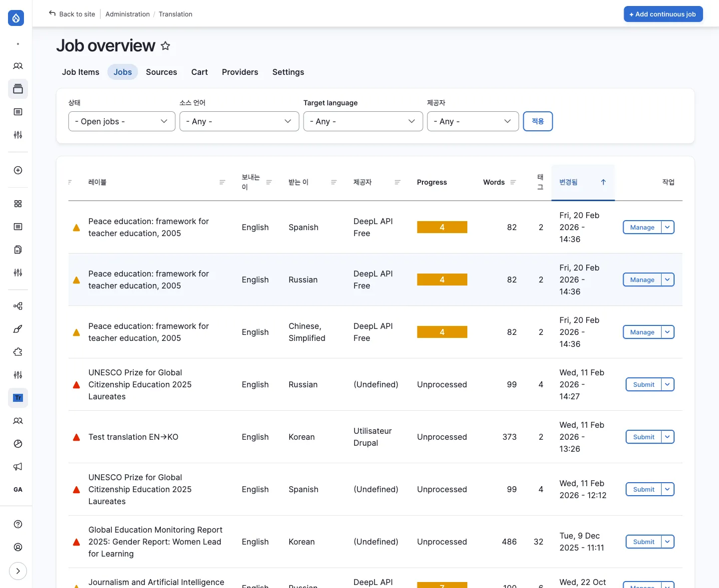Click the user account icon in sidebar
Image resolution: width=719 pixels, height=588 pixels.
18,547
